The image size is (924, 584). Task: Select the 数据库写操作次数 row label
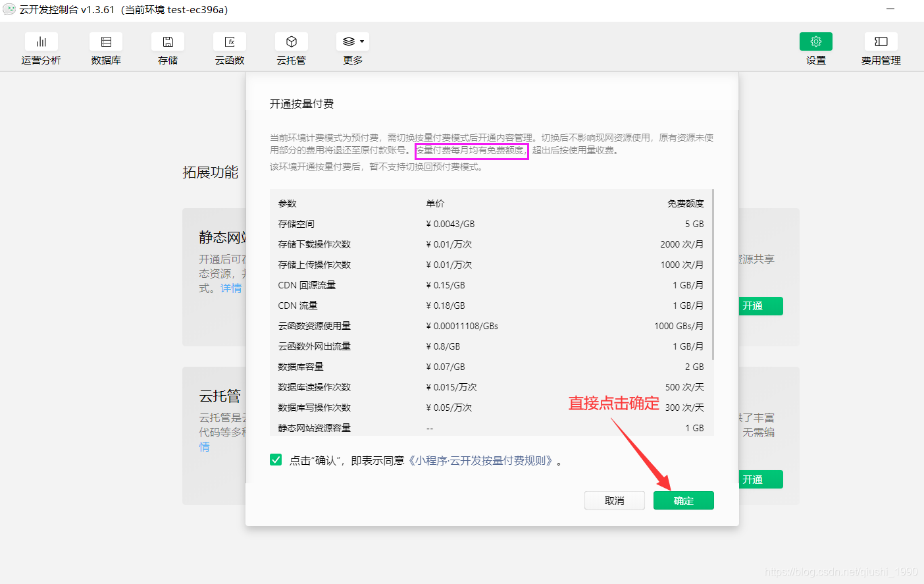(x=315, y=408)
